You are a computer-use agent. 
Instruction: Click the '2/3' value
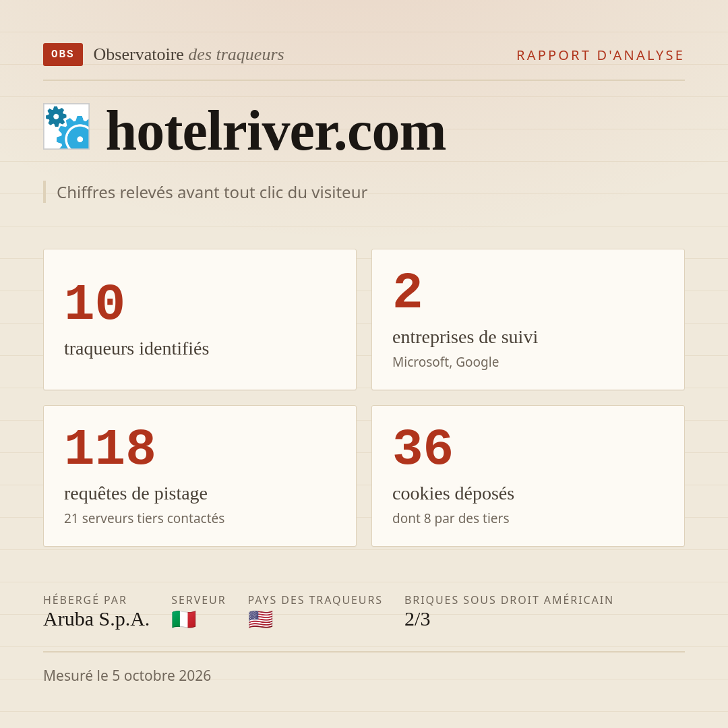point(417,619)
